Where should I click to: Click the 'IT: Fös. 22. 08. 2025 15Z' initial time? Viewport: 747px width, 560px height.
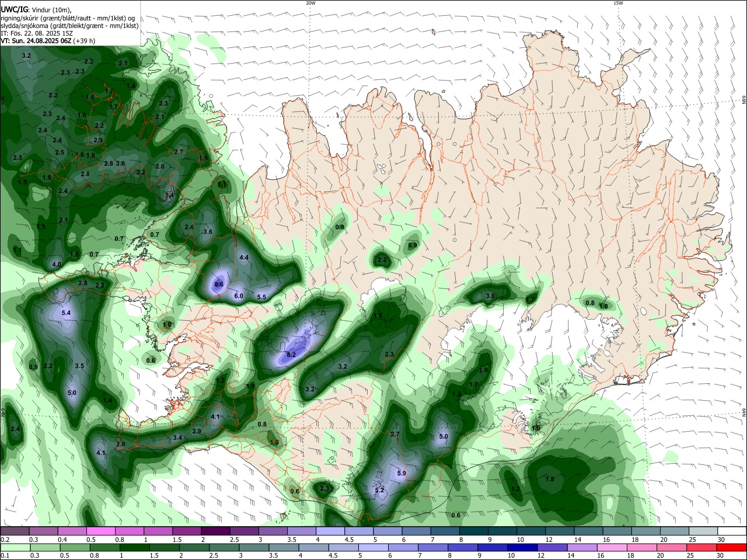[37, 33]
